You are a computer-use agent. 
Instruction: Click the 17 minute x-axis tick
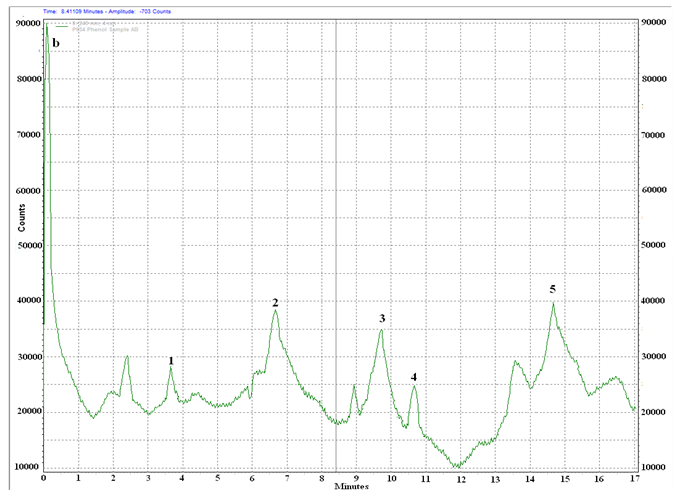(x=635, y=480)
